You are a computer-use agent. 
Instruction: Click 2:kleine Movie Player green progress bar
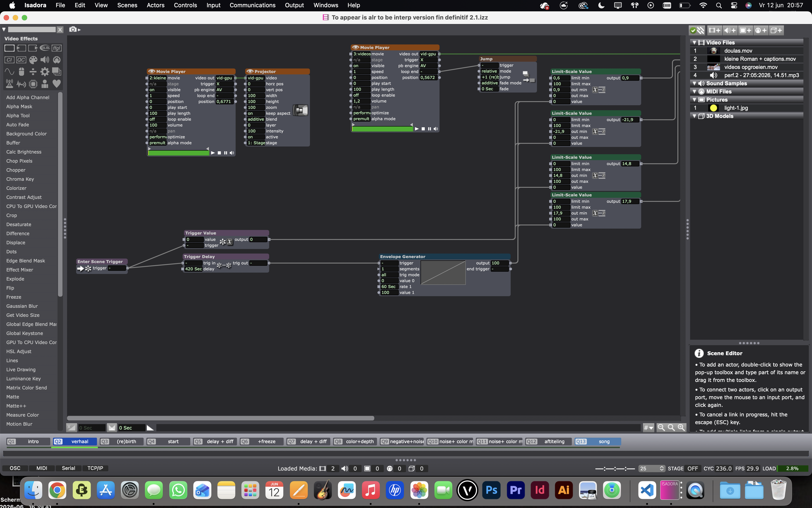(x=179, y=153)
